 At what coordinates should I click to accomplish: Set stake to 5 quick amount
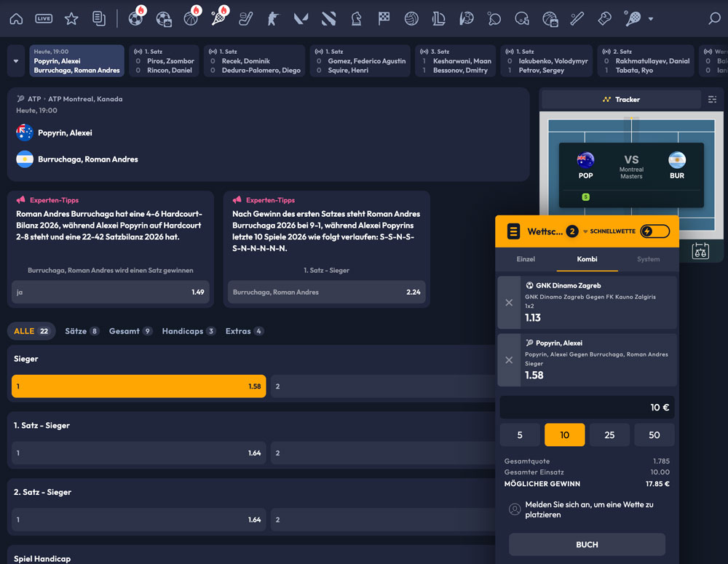click(x=520, y=435)
